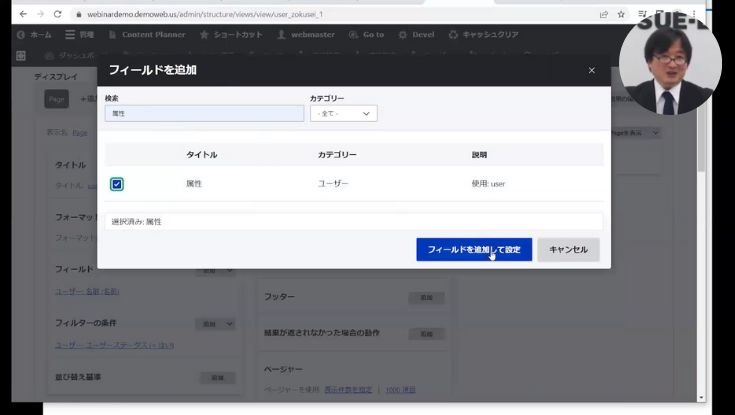Reload the page with the refresh icon
Viewport: 735px width, 415px height.
point(58,15)
